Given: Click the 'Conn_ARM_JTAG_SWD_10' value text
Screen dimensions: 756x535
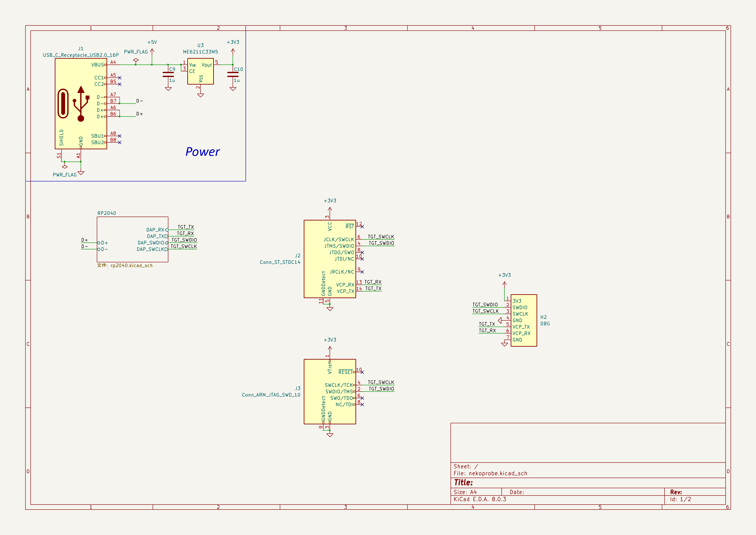Looking at the screenshot, I should (271, 395).
